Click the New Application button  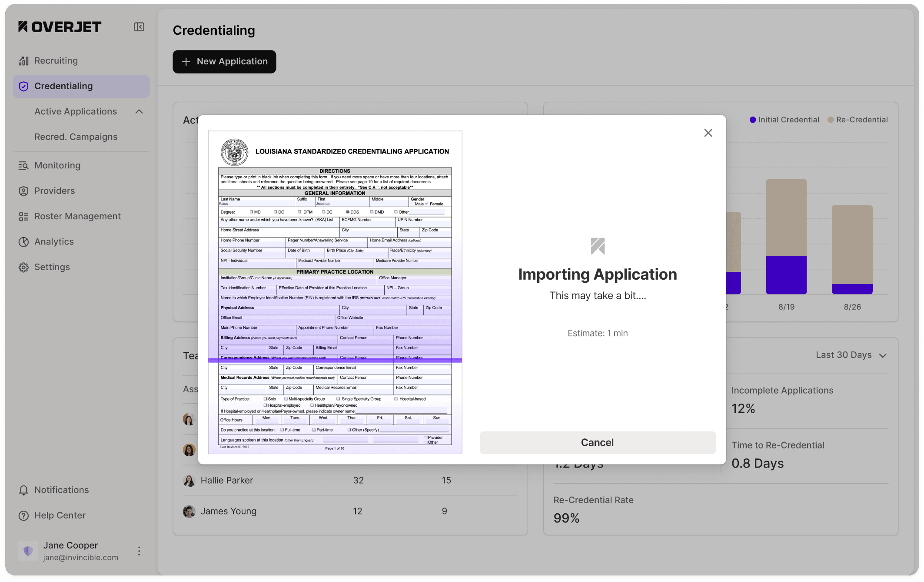click(x=224, y=62)
